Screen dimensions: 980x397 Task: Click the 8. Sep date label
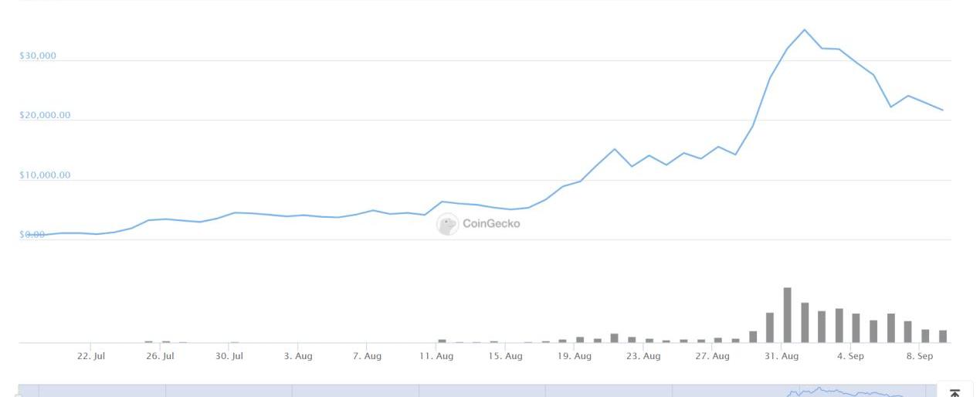[x=920, y=356]
